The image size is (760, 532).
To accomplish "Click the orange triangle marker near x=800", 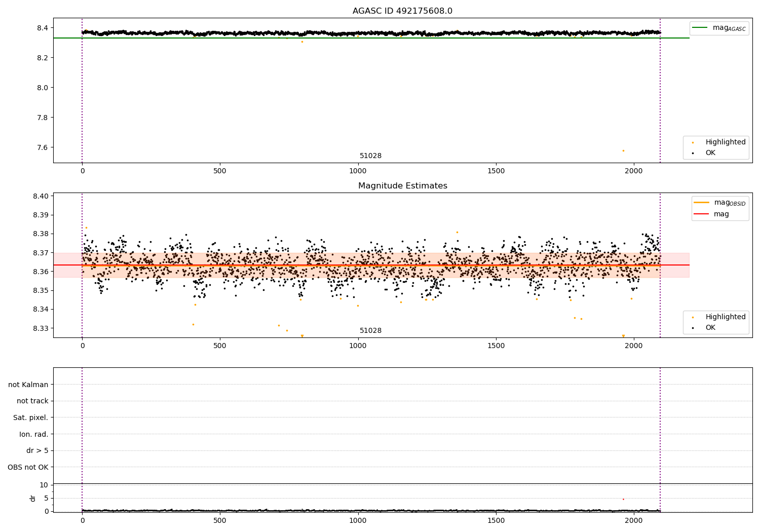I will (302, 336).
